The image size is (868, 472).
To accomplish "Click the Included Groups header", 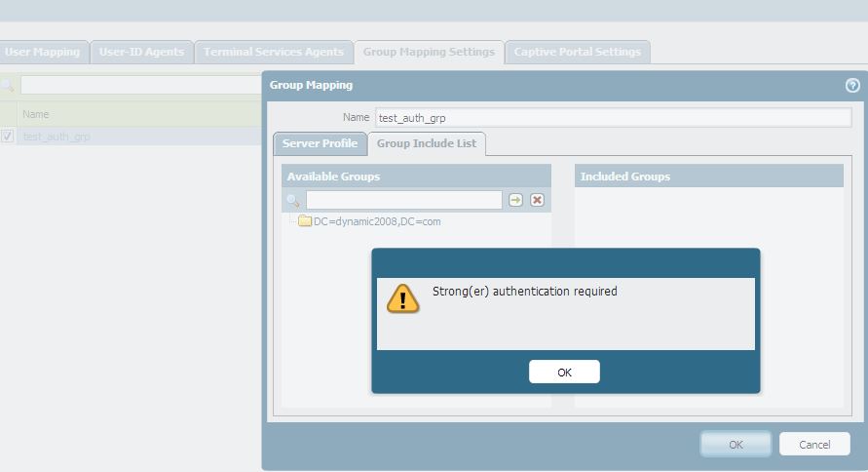I will [709, 177].
